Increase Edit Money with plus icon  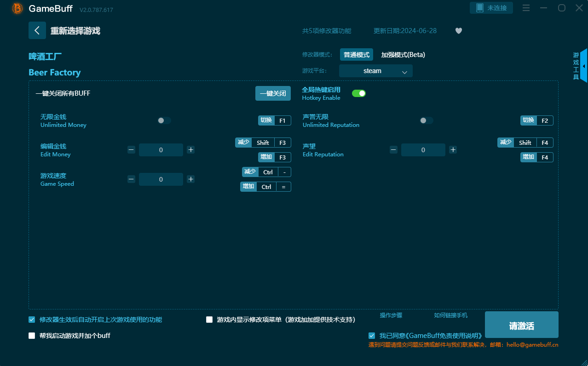coord(191,150)
